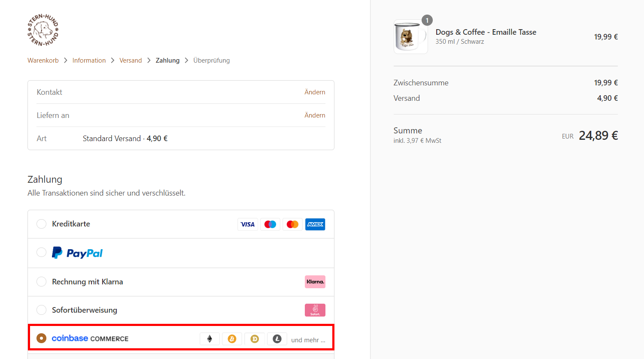Click the Zahlung section heading

(45, 179)
